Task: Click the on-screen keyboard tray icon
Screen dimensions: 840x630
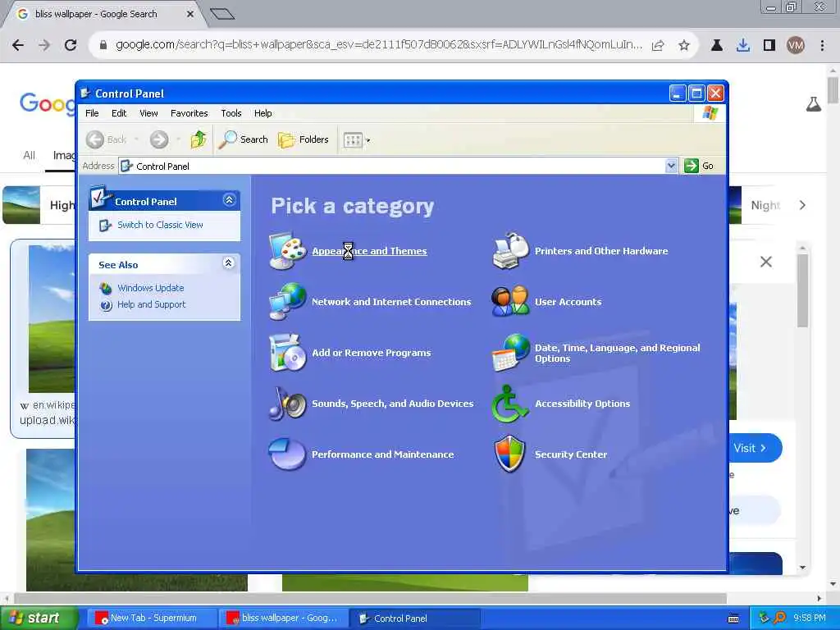Action: (734, 619)
